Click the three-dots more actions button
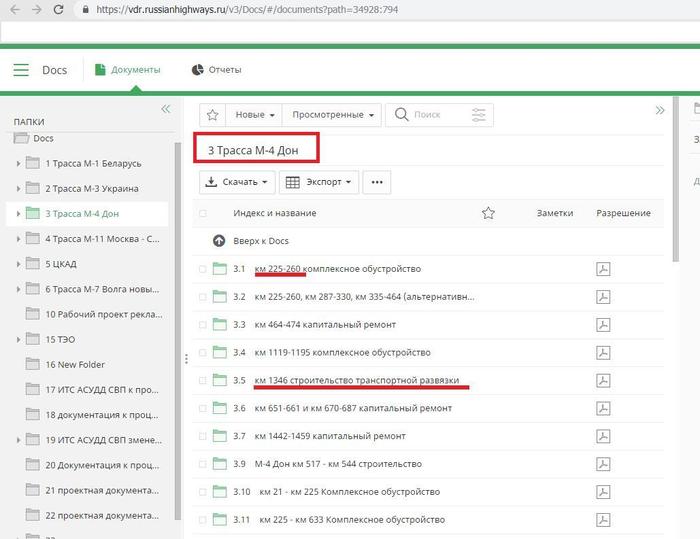The height and width of the screenshot is (539, 700). coord(376,182)
